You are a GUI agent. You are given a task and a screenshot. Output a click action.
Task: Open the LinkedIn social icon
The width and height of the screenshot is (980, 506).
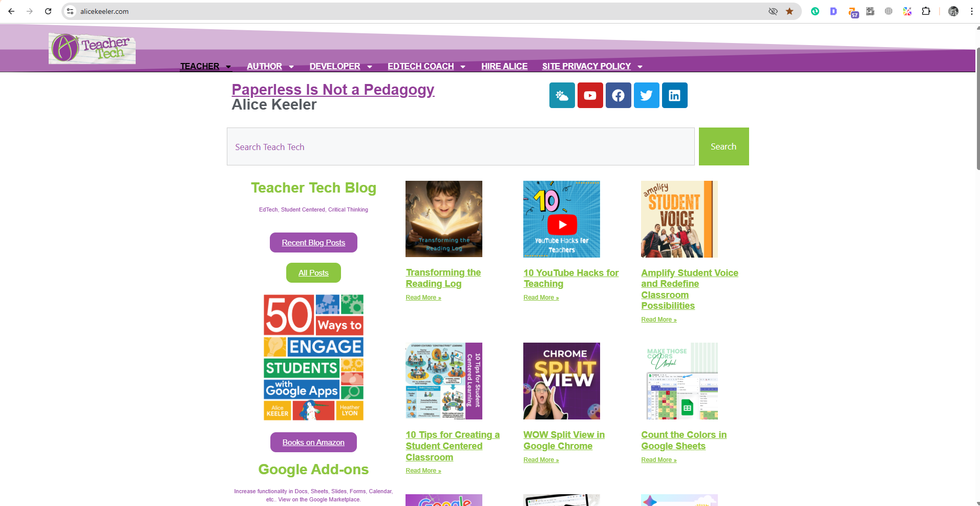click(x=674, y=95)
